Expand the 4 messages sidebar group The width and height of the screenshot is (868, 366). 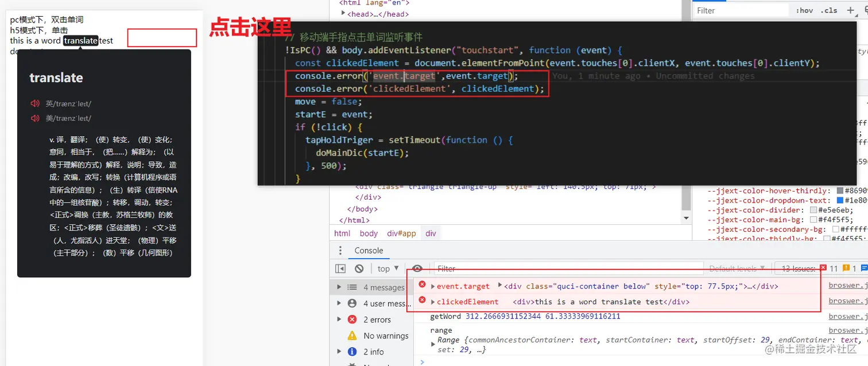[x=339, y=287]
